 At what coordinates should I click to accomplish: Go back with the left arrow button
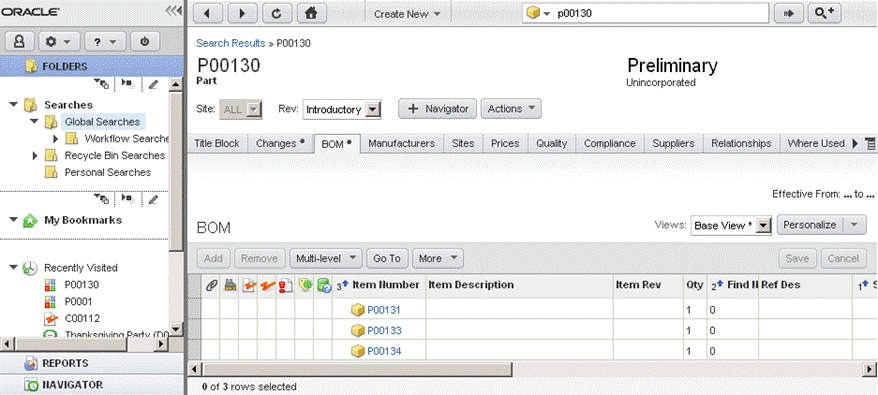click(207, 13)
